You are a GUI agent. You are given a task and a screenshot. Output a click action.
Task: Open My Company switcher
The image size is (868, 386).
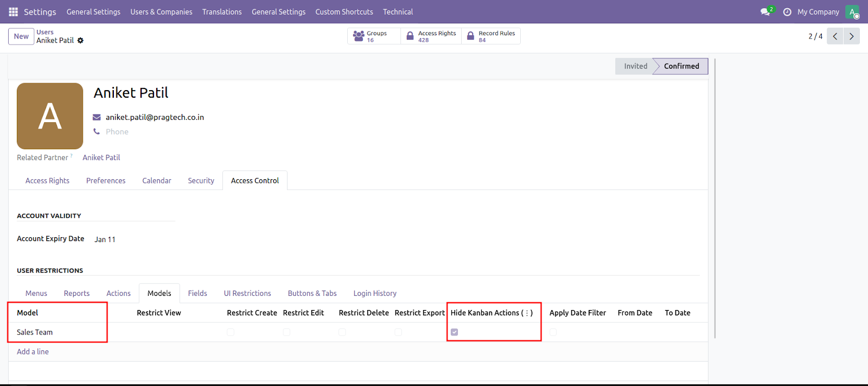coord(818,12)
